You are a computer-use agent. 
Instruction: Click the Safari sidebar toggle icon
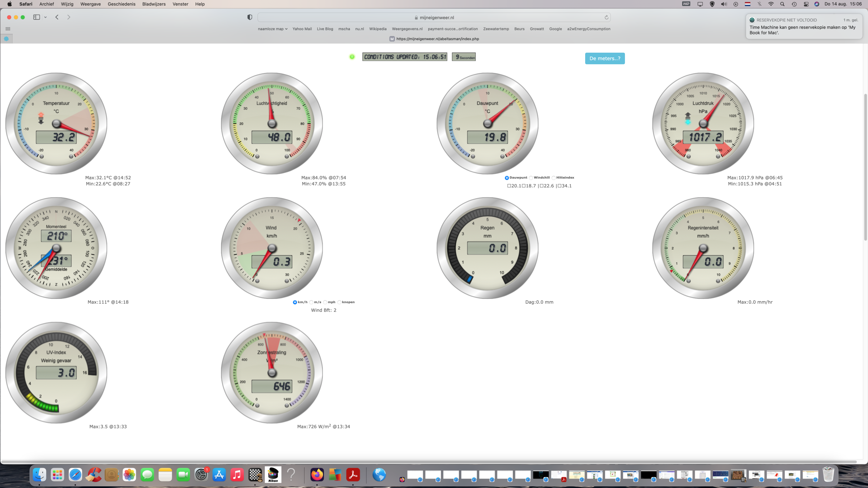37,17
